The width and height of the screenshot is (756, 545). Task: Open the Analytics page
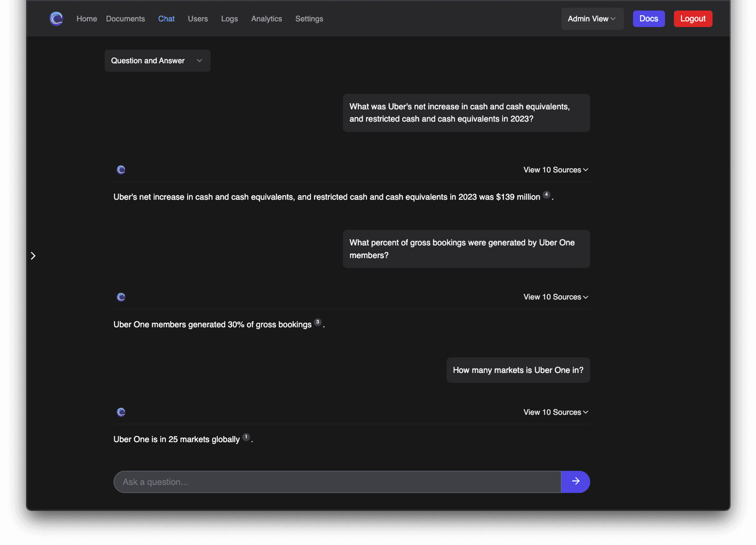[x=267, y=19]
